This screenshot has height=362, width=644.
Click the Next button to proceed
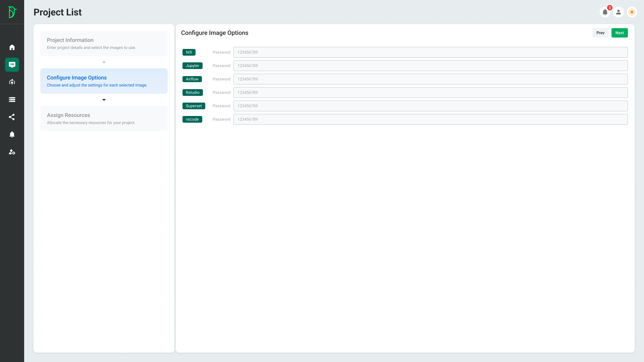(620, 33)
